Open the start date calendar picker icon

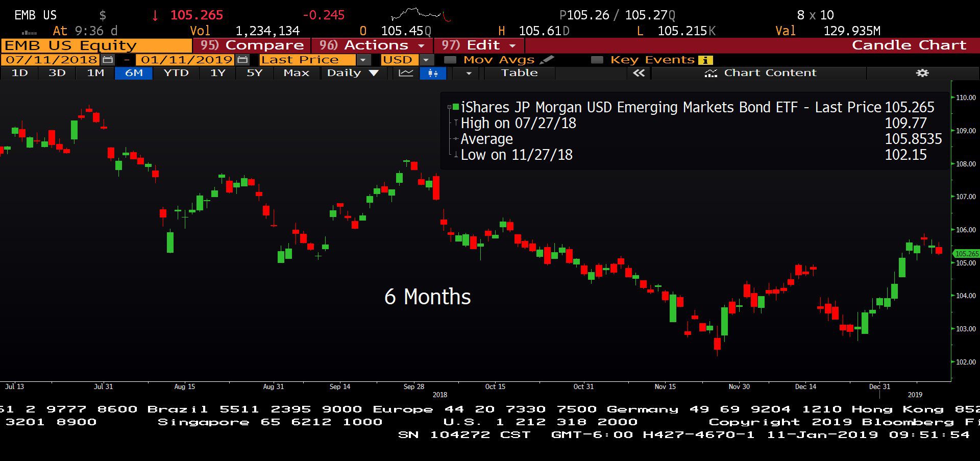[107, 60]
